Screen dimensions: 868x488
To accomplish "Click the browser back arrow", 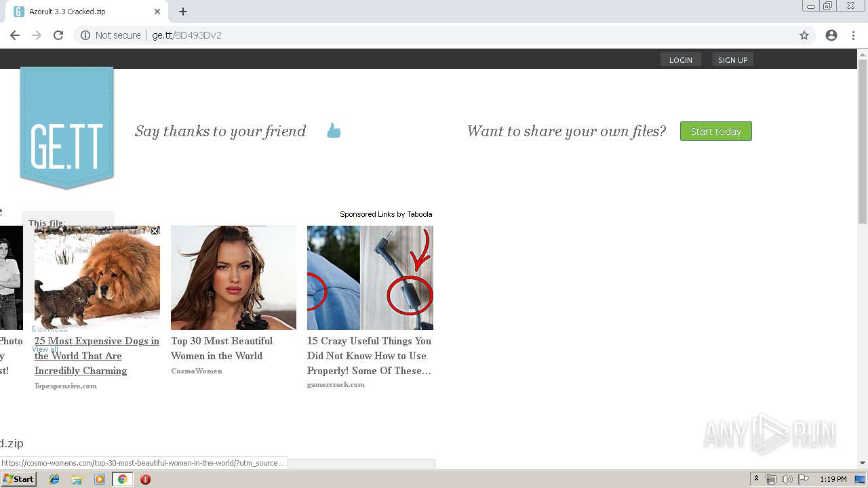I will tap(15, 35).
